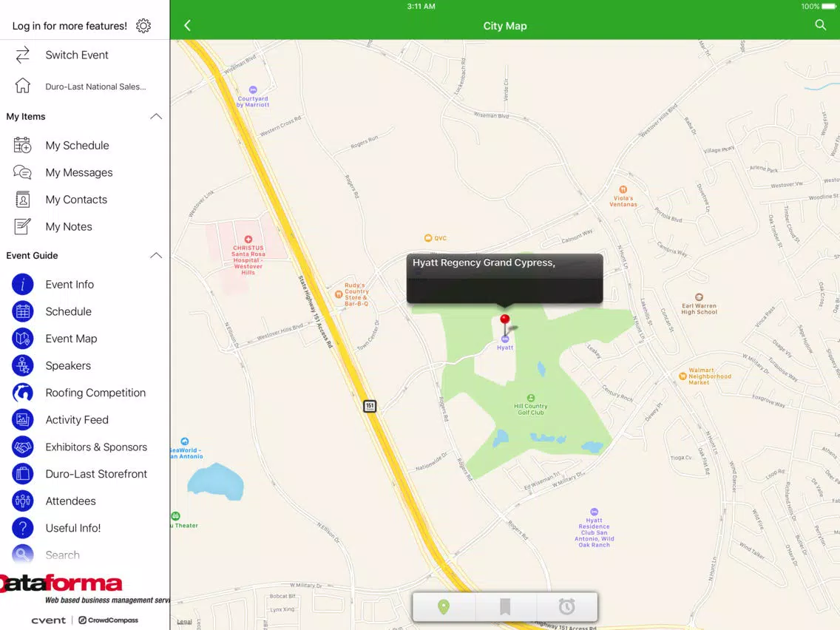Tap the Dataforma sponsor banner
This screenshot has width=840, height=630.
(x=84, y=589)
